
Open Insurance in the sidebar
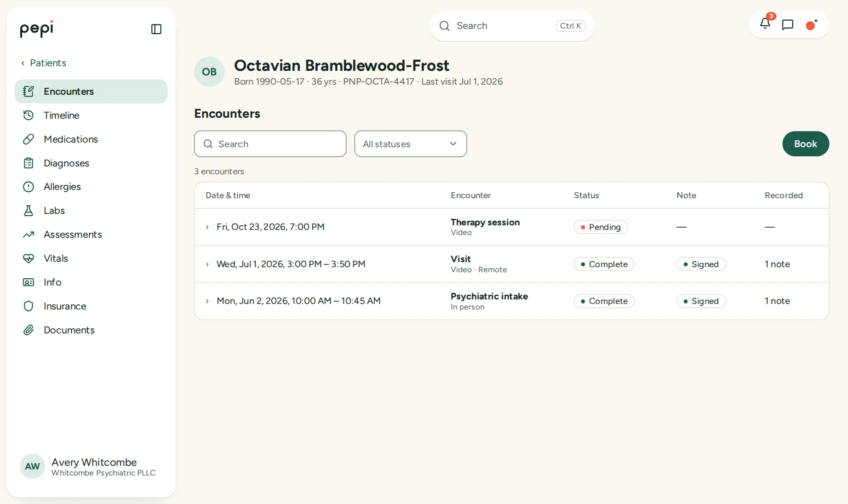point(91,306)
